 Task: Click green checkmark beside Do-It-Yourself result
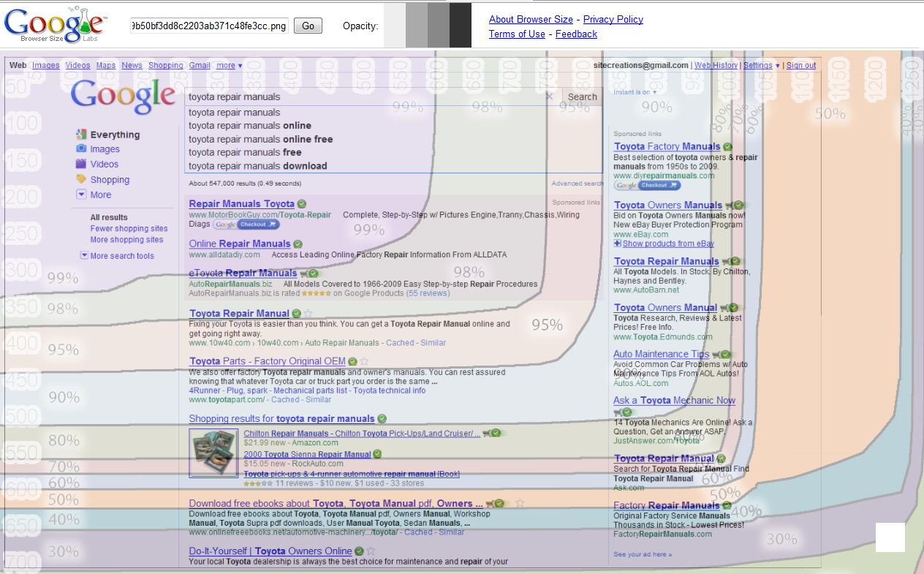tap(359, 551)
